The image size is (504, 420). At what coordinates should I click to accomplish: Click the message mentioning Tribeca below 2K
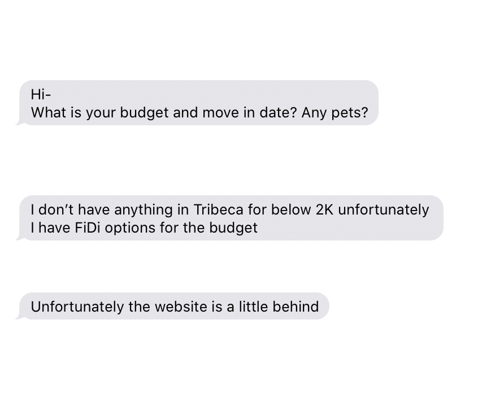(x=232, y=218)
